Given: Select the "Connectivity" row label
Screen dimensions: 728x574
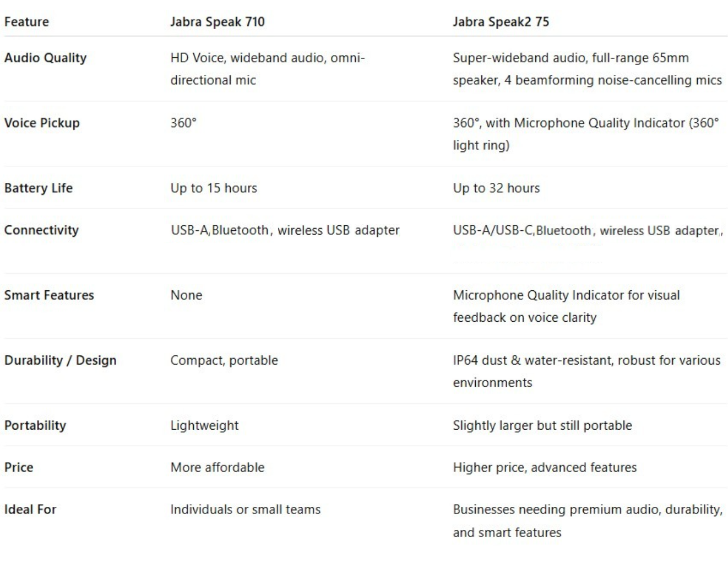Looking at the screenshot, I should (x=41, y=230).
